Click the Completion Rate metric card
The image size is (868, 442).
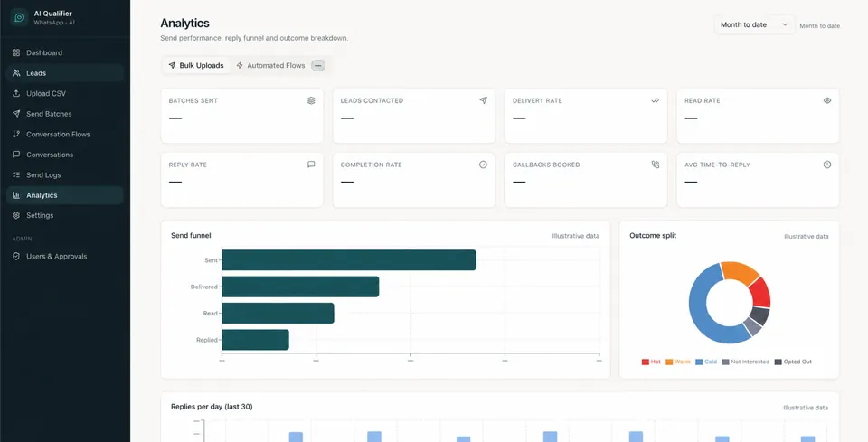click(x=414, y=180)
